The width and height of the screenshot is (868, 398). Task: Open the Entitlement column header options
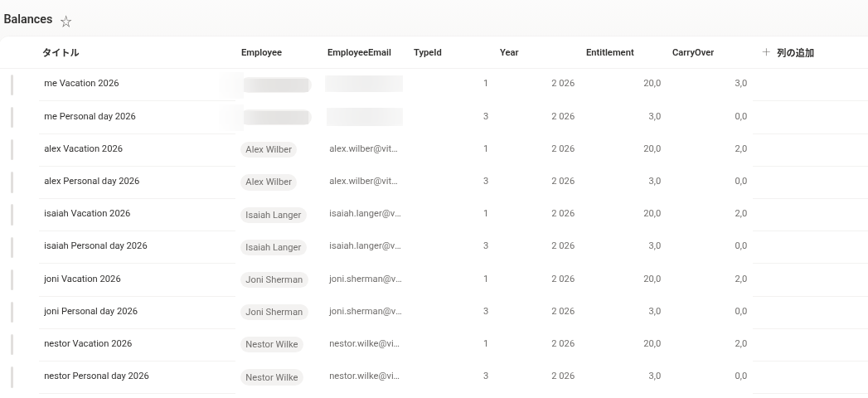[609, 52]
